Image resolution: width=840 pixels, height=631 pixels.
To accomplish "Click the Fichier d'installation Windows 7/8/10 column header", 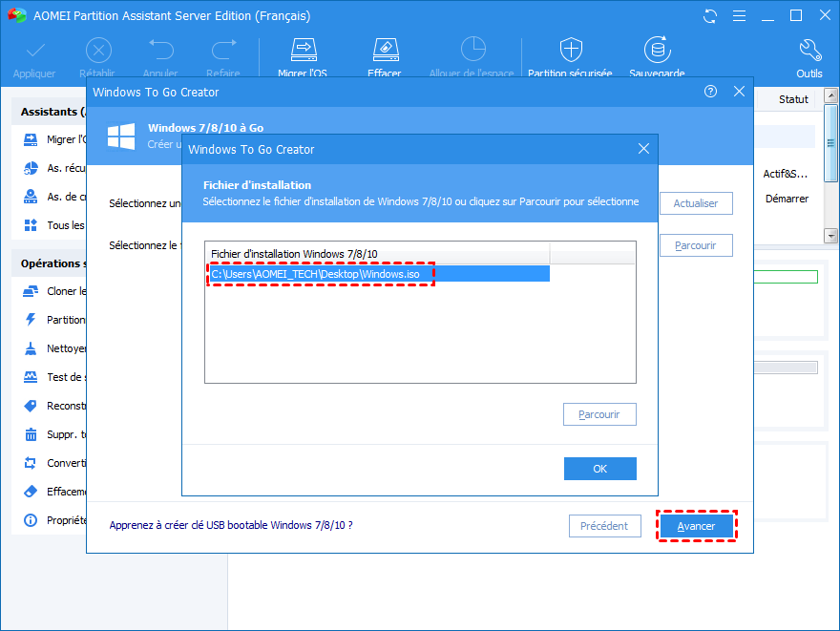I will tap(378, 254).
